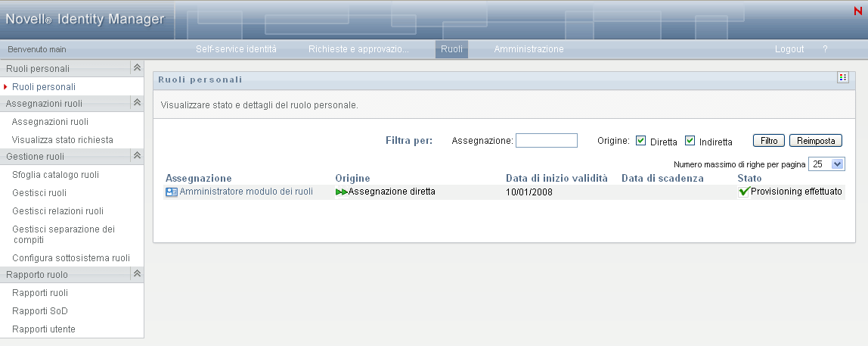The width and height of the screenshot is (868, 346).
Task: Open Amministratore modulo dei ruoli link
Action: (x=246, y=192)
